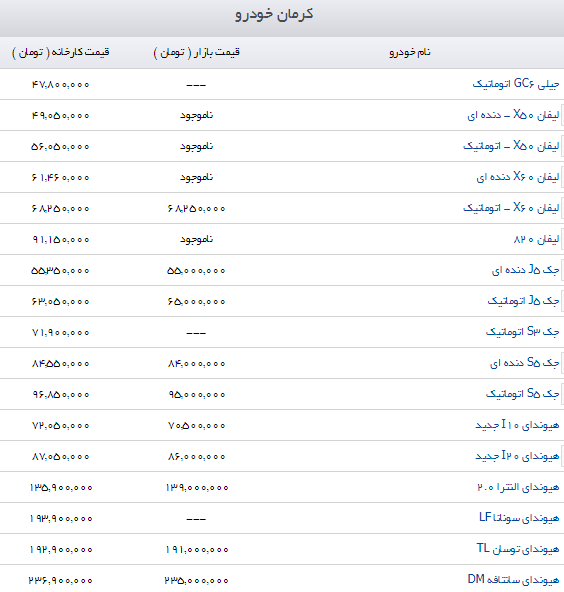Screen dimensions: 564x592
Task: Select market price 139,000,000
Action: [x=197, y=487]
